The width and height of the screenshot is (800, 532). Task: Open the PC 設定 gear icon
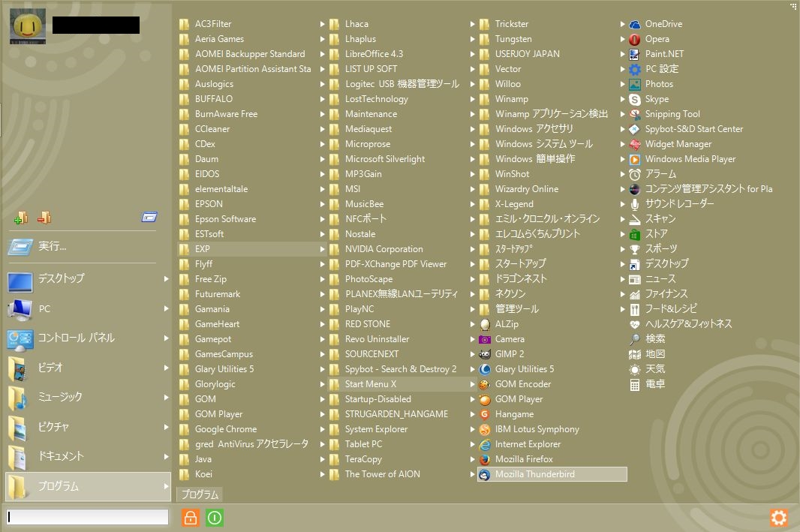pos(635,69)
